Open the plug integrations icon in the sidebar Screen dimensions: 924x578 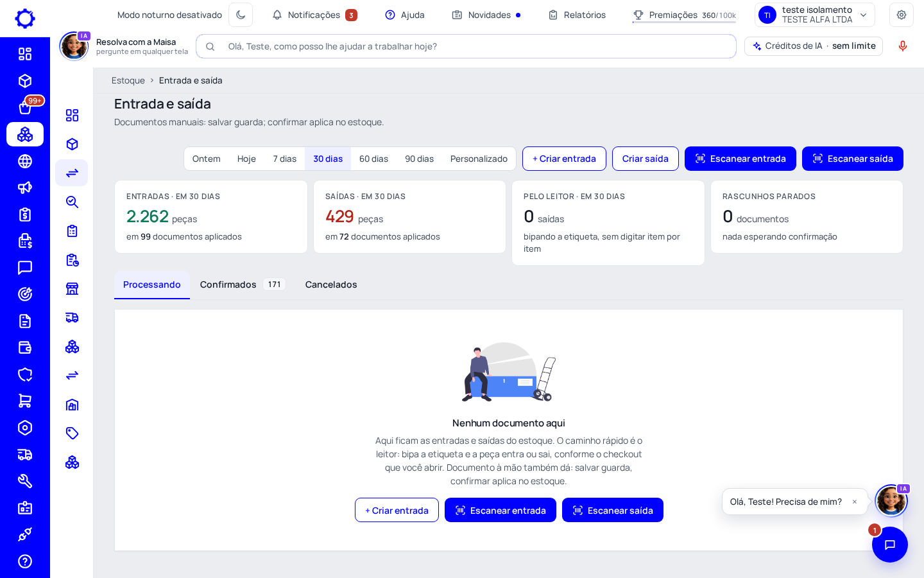click(x=25, y=534)
